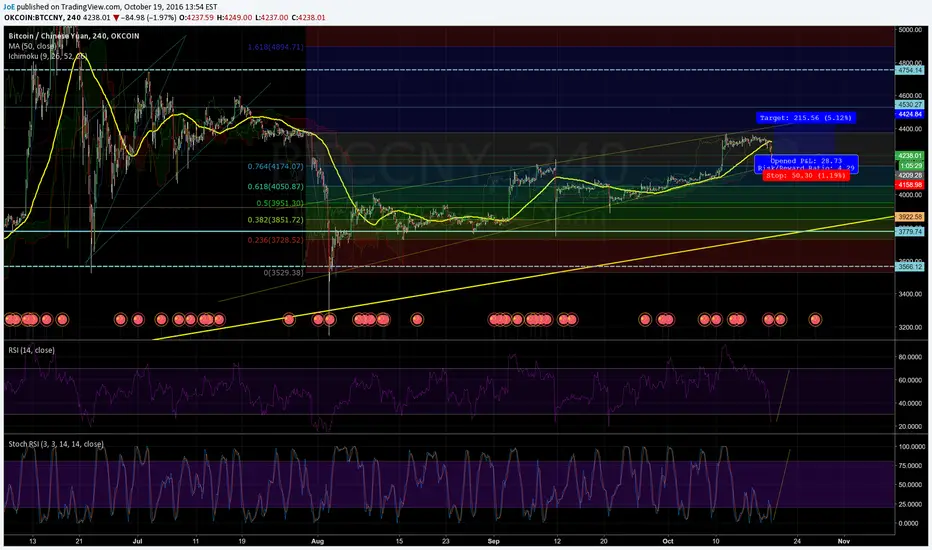Click the 1.618(4894.71) Fibonacci extension label

(x=275, y=47)
